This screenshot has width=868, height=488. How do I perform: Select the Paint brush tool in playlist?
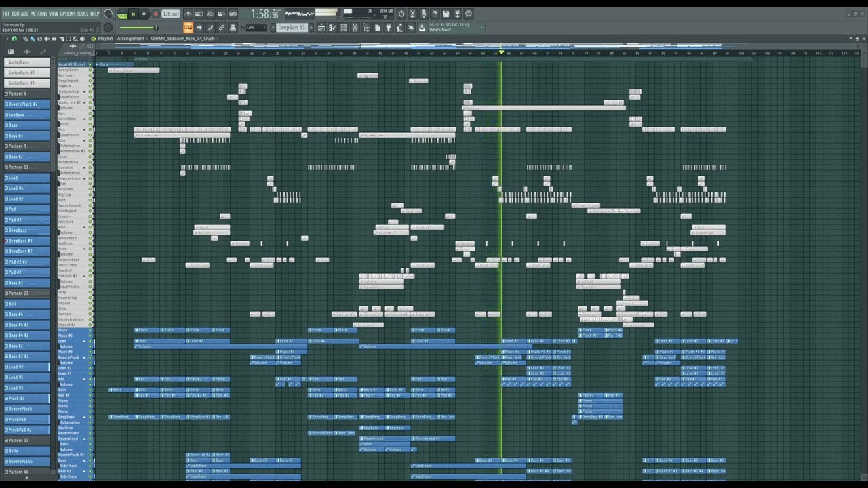pos(33,39)
